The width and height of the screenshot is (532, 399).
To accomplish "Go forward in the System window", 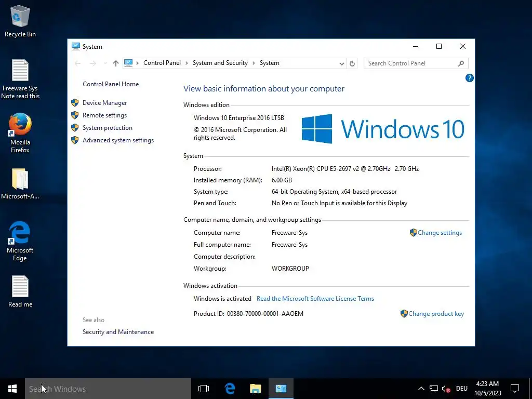I will click(x=92, y=63).
